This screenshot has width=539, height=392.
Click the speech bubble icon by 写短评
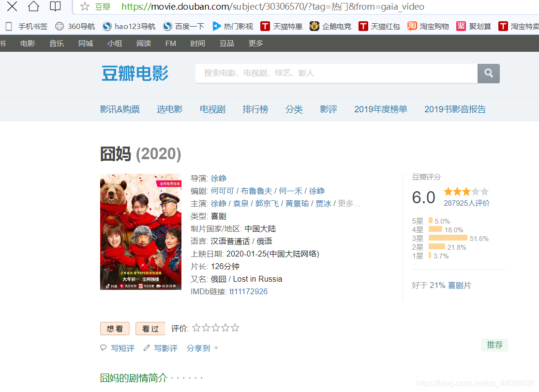point(104,347)
